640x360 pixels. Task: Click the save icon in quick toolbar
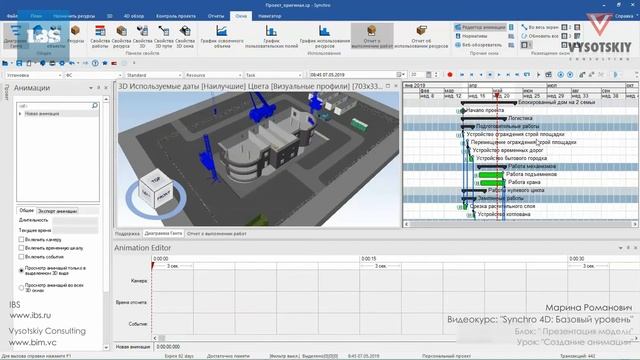point(19,63)
